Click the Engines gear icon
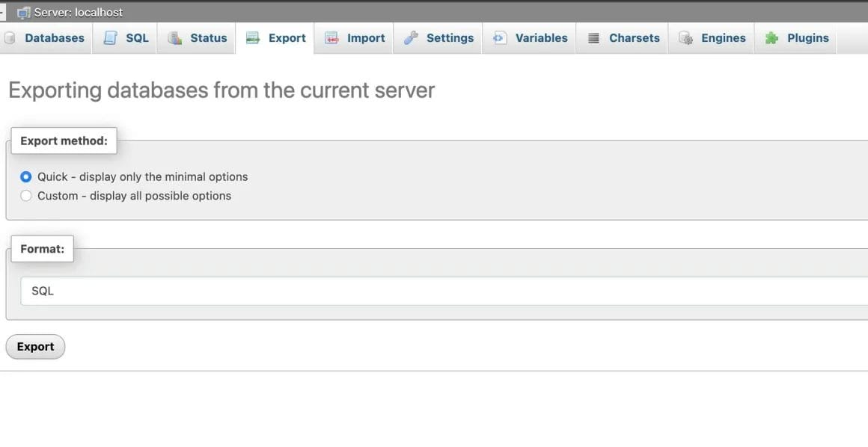This screenshot has height=447, width=868. [x=685, y=37]
